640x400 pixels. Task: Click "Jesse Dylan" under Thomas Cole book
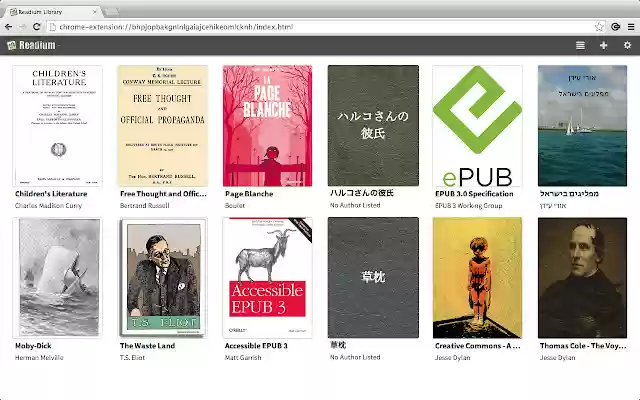[557, 358]
